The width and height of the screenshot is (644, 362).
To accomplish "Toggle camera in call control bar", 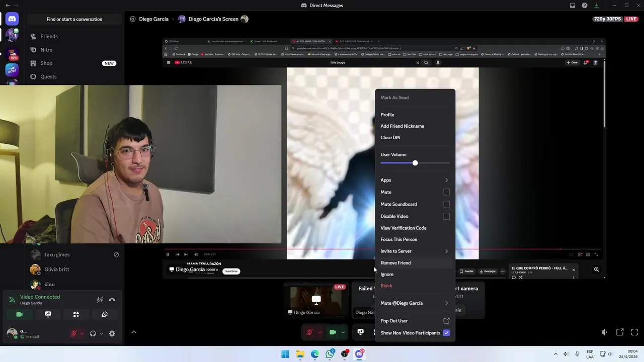I will (x=333, y=332).
